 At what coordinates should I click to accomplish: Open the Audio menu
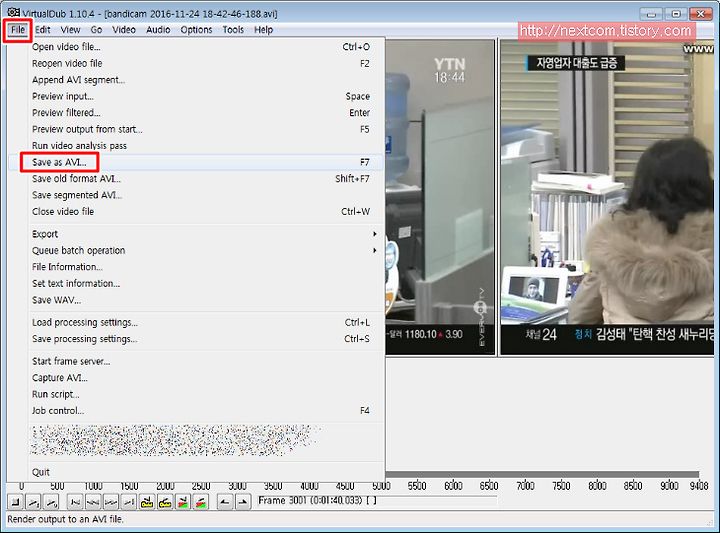pos(158,30)
